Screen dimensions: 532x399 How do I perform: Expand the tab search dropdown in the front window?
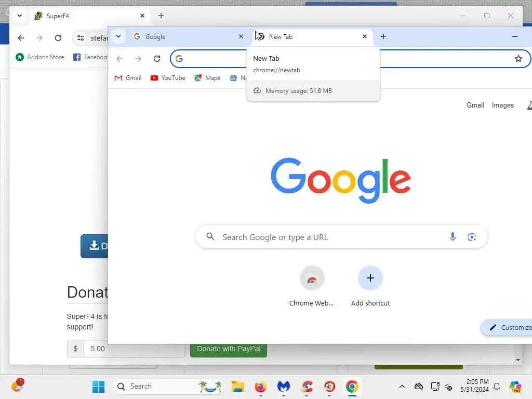tap(118, 36)
